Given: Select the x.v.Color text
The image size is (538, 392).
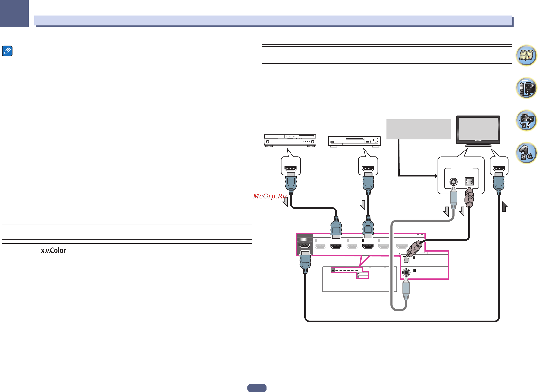Looking at the screenshot, I should click(x=53, y=250).
